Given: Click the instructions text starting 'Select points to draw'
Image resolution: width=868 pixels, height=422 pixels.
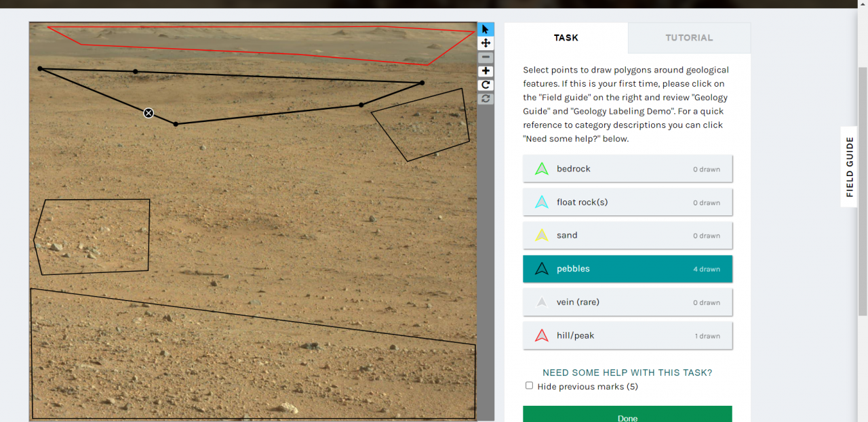Looking at the screenshot, I should click(626, 104).
